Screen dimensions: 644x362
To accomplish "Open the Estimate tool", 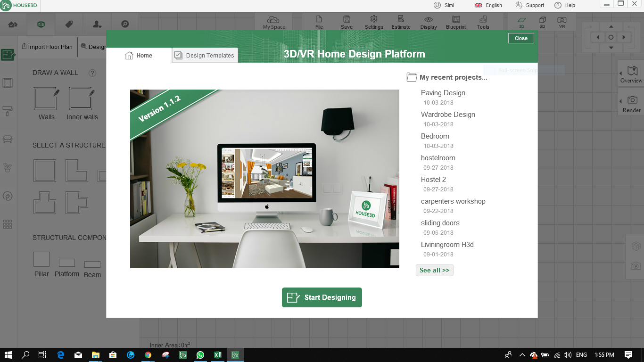I will 401,22.
